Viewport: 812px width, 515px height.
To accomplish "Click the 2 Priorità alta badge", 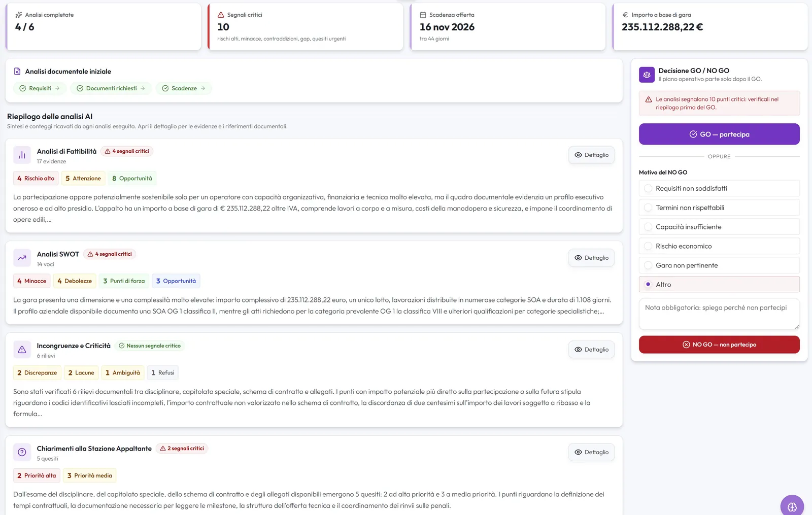I will click(37, 475).
